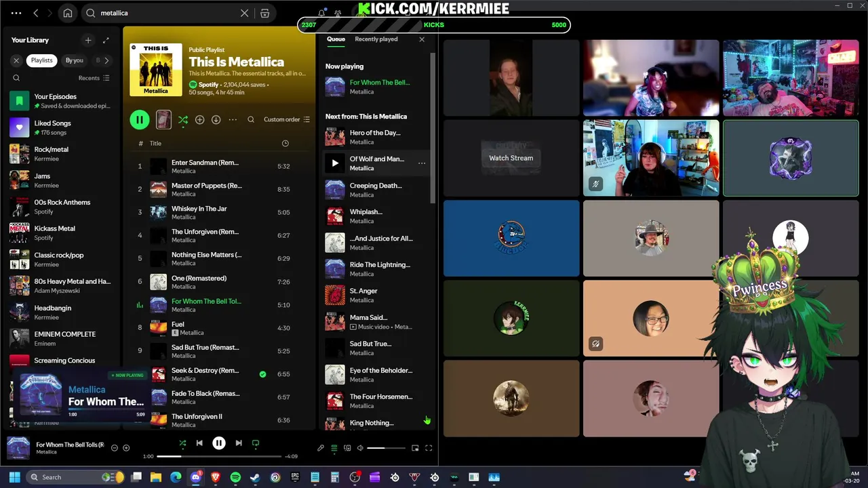
Task: Open Headbangin playlist
Action: click(61, 312)
